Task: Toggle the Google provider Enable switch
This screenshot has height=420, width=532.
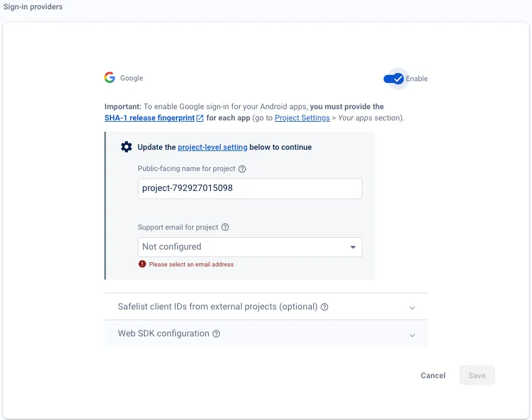Action: [x=394, y=79]
